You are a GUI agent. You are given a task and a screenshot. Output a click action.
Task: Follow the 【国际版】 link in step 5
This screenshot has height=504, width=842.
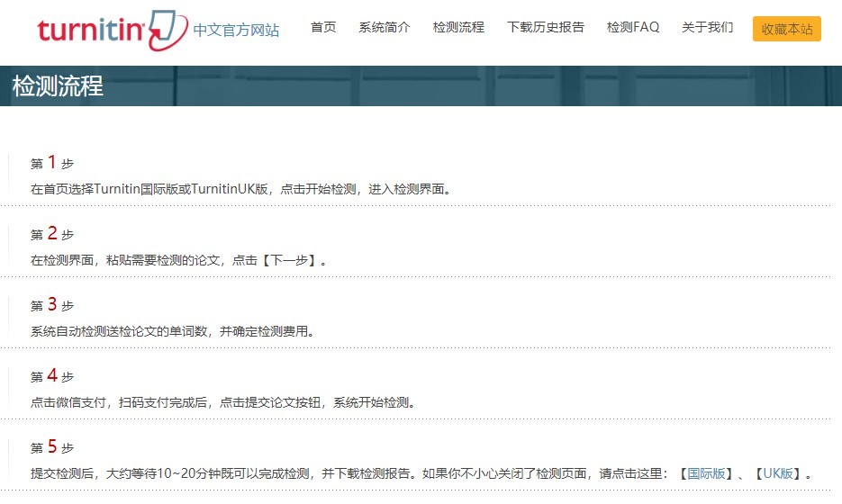706,473
